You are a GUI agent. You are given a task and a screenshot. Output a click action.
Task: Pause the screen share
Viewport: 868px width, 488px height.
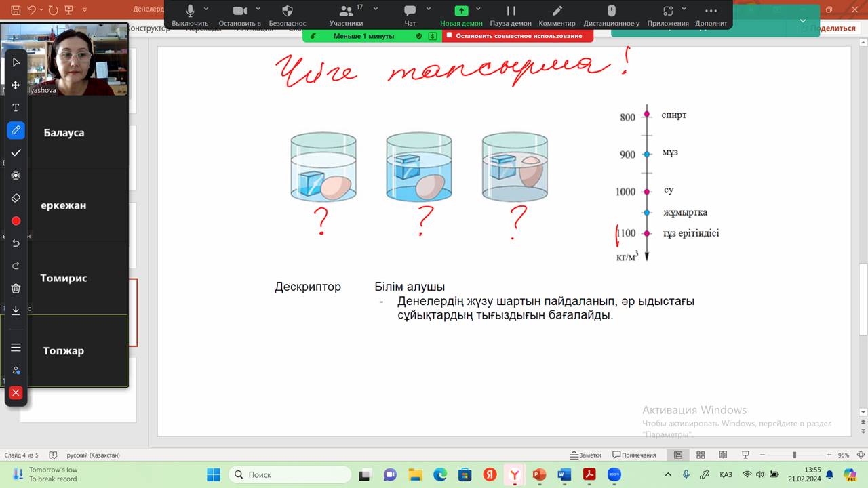point(511,14)
